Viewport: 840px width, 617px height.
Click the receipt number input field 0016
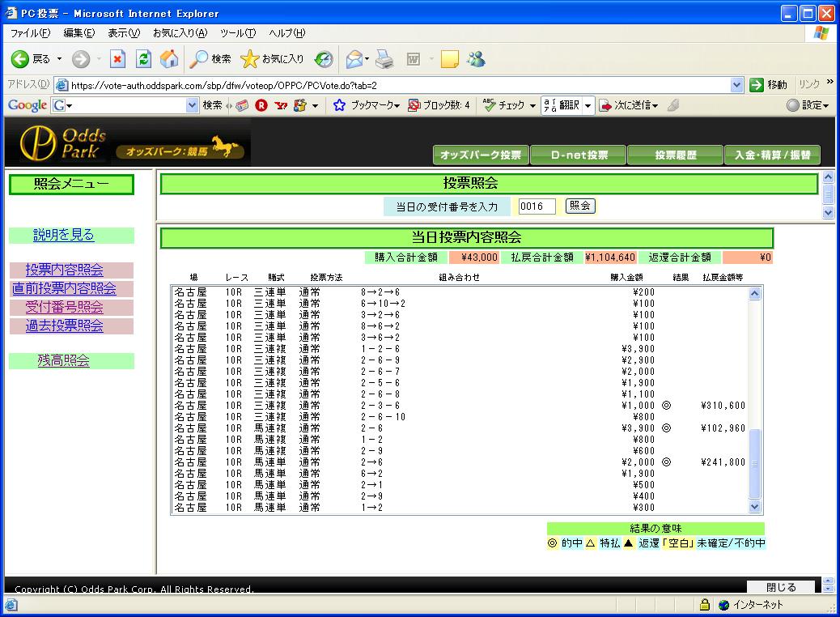click(x=537, y=206)
